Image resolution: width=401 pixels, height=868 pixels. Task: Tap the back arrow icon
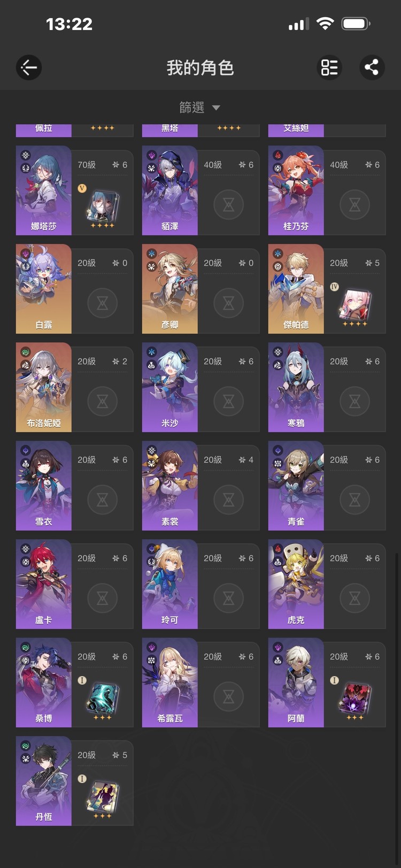click(x=29, y=67)
